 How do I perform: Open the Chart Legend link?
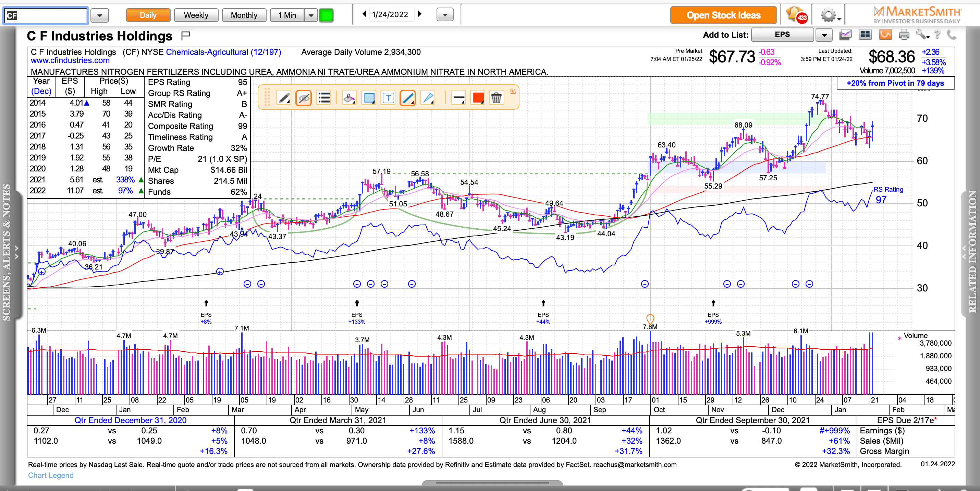click(51, 475)
